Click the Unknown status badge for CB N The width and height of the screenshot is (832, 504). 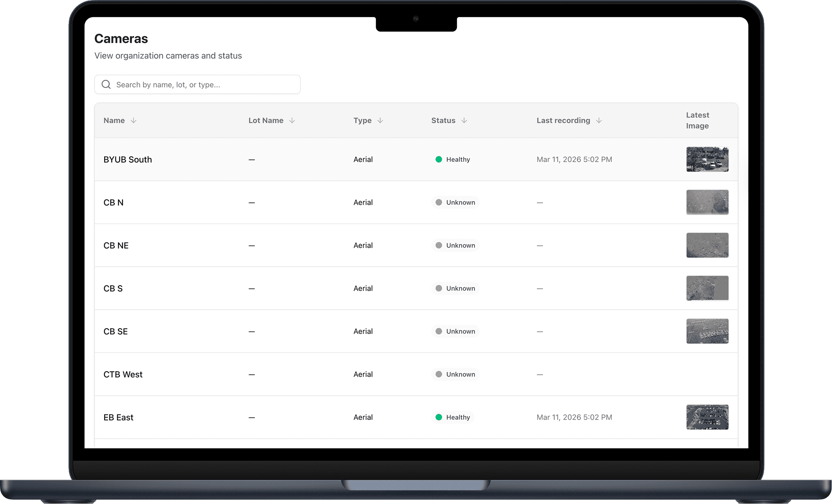tap(455, 202)
